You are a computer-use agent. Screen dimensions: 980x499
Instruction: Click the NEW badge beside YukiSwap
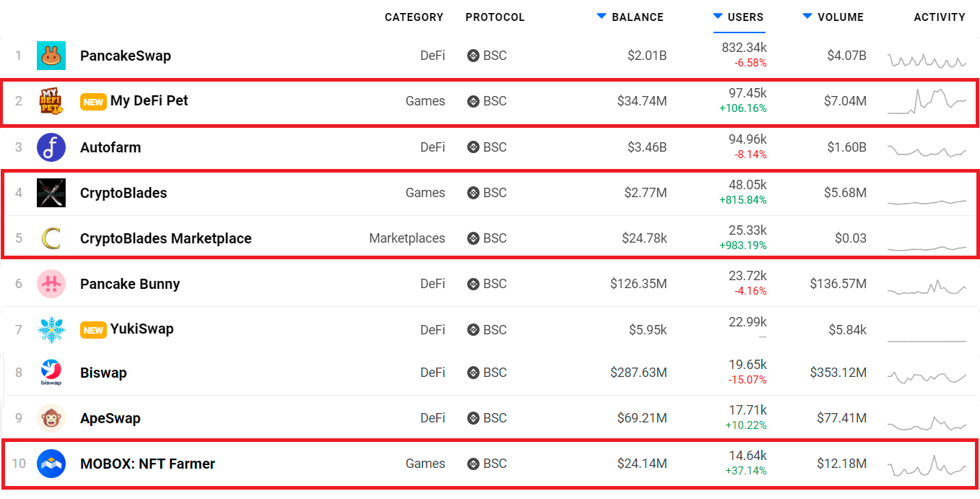click(x=93, y=330)
